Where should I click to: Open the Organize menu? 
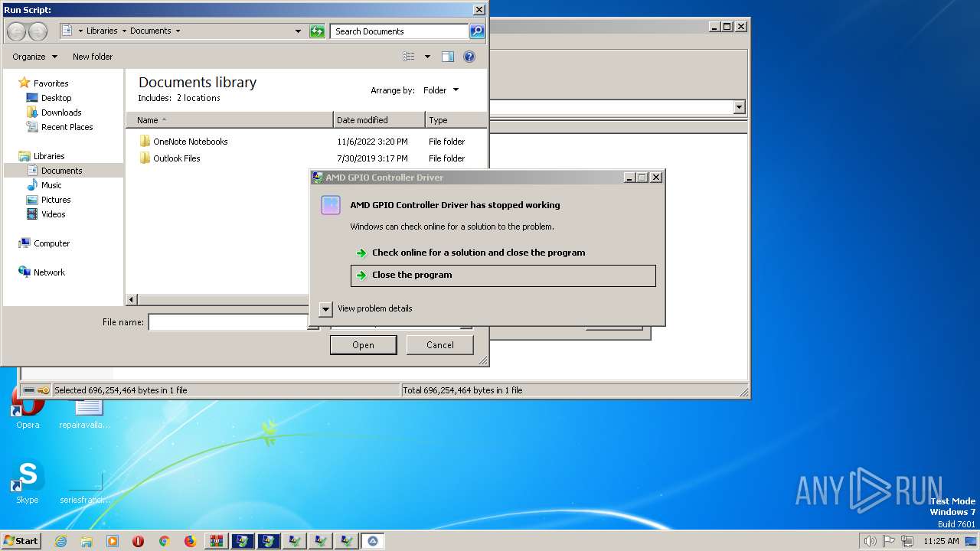[34, 57]
